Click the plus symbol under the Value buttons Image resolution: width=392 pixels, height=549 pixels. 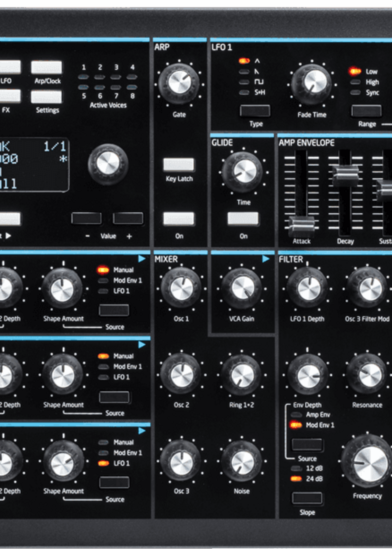click(129, 236)
